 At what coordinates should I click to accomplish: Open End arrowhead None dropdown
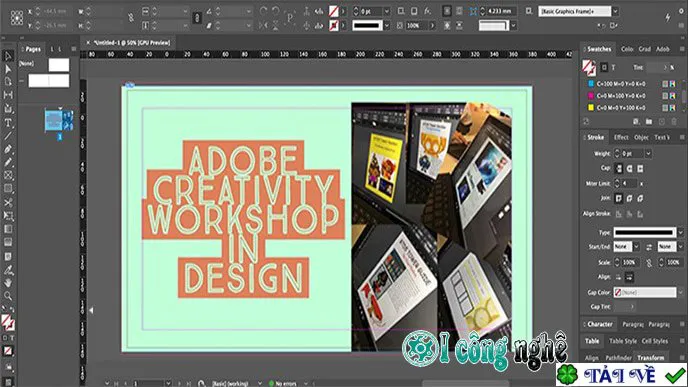click(x=681, y=247)
